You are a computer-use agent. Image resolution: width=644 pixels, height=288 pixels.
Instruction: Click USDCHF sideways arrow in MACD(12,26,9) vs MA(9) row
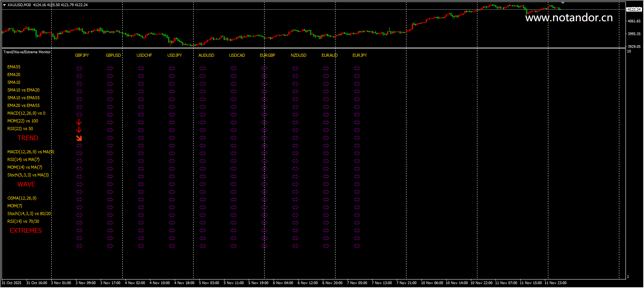(x=141, y=153)
